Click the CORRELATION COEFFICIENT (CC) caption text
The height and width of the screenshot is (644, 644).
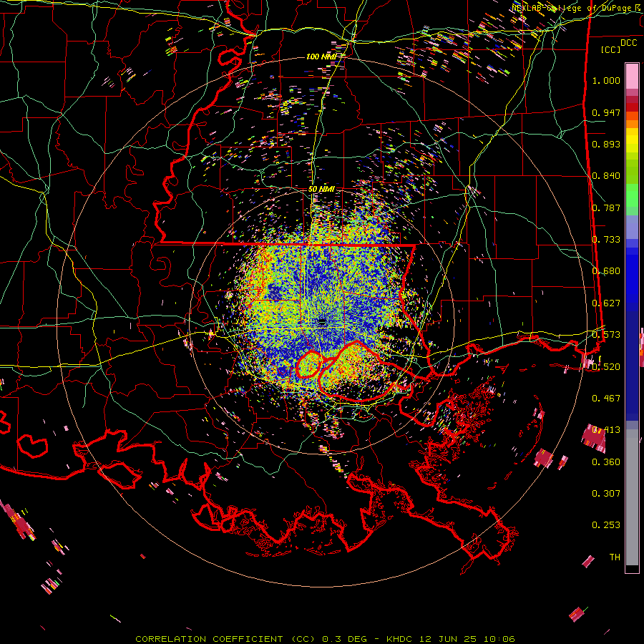coord(225,639)
